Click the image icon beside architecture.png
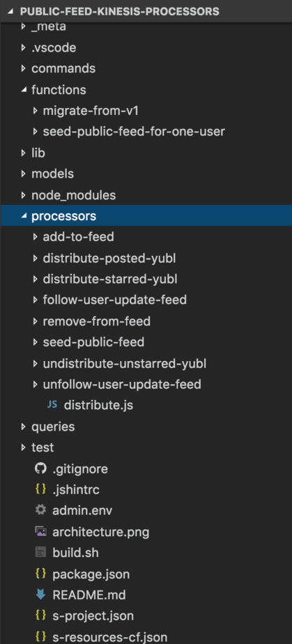Viewport: 292px width, 644px height. click(x=40, y=532)
